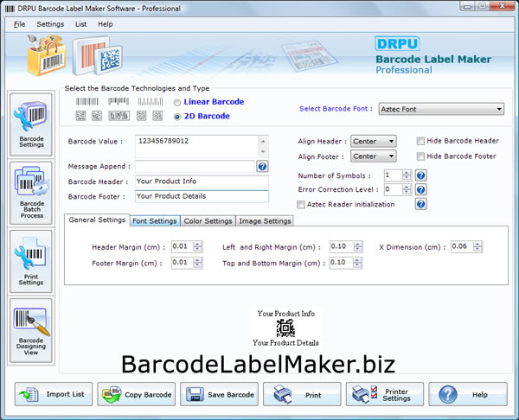519x420 pixels.
Task: Click the Copy Barcode button
Action: [137, 394]
